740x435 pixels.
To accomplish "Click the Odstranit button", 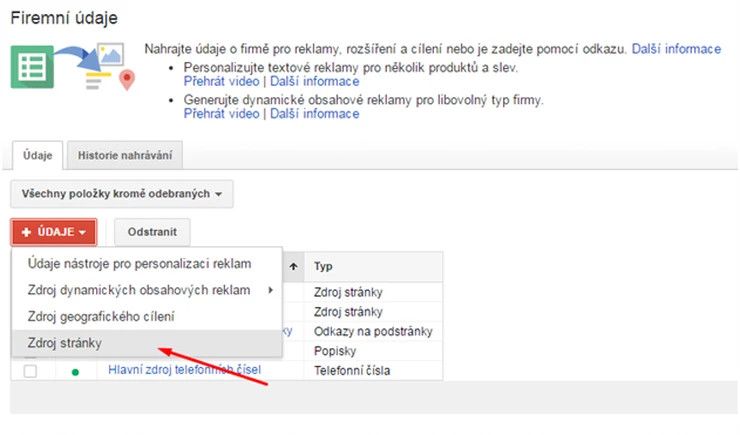I will pos(152,232).
